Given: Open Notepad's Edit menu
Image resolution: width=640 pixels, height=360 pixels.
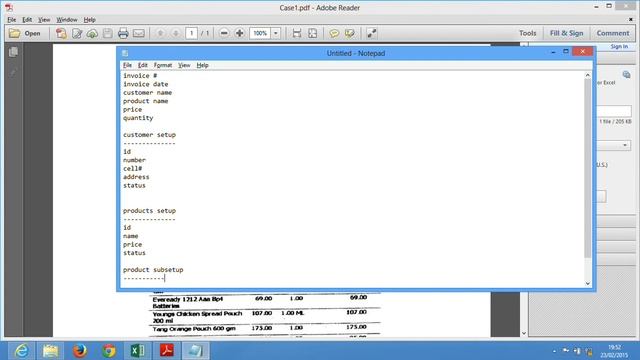Looking at the screenshot, I should (142, 65).
